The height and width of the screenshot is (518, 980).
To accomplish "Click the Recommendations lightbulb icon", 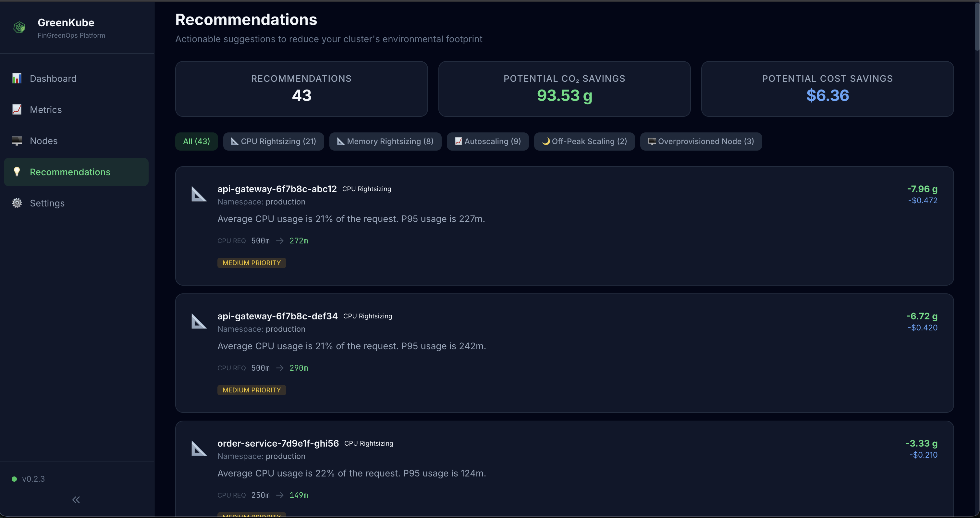I will (x=17, y=172).
